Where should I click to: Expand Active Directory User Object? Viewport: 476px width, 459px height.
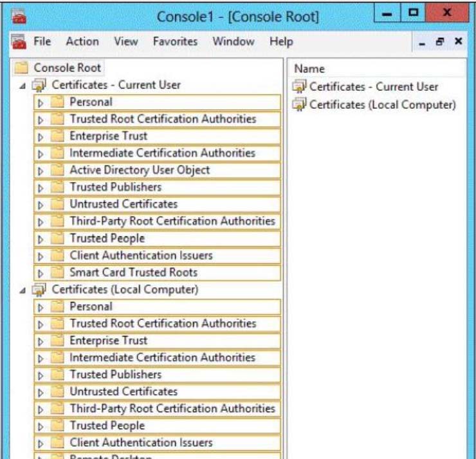coord(41,171)
